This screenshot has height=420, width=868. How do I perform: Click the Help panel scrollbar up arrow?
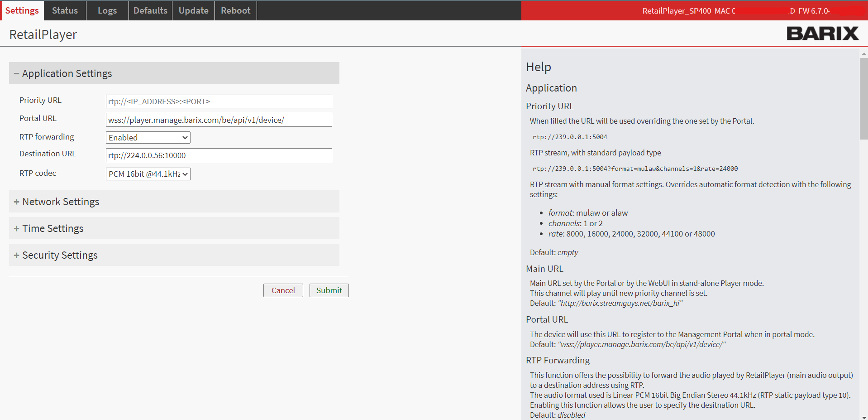pos(863,53)
